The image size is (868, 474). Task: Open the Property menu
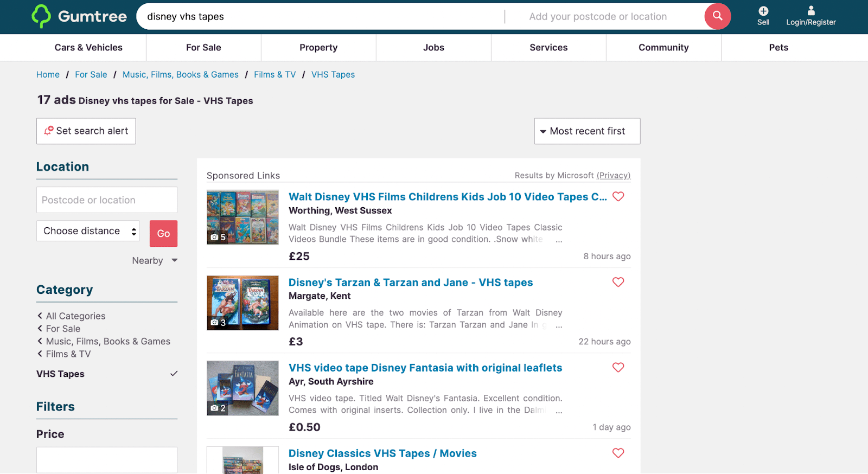(318, 48)
